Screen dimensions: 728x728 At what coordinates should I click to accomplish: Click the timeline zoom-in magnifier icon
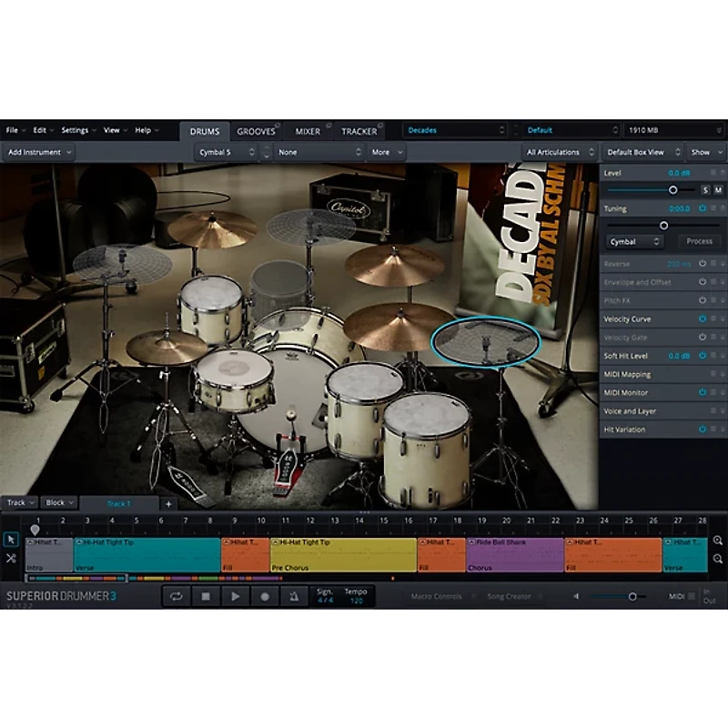pyautogui.click(x=718, y=541)
